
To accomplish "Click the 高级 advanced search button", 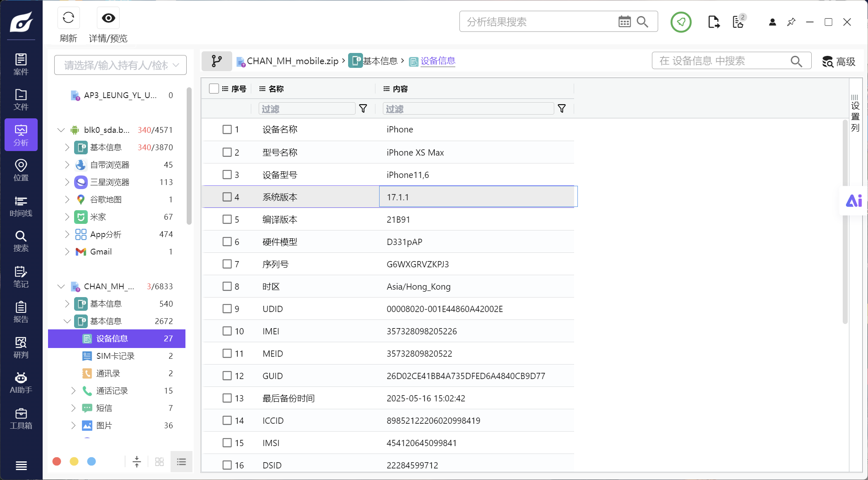I will coord(839,62).
